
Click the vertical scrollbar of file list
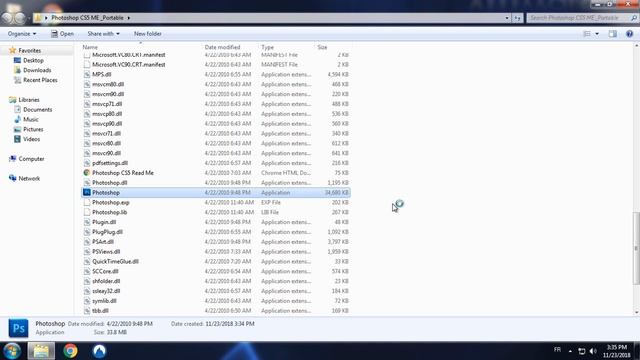(636, 248)
